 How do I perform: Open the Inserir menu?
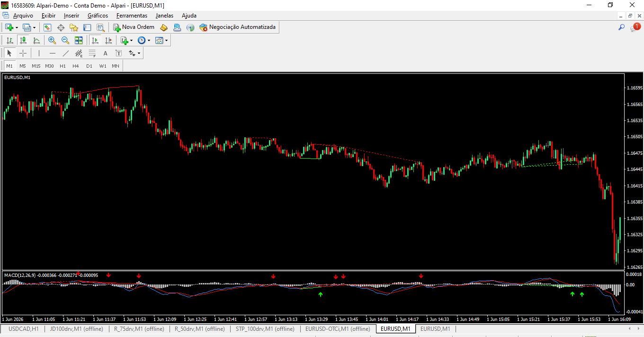pos(72,16)
